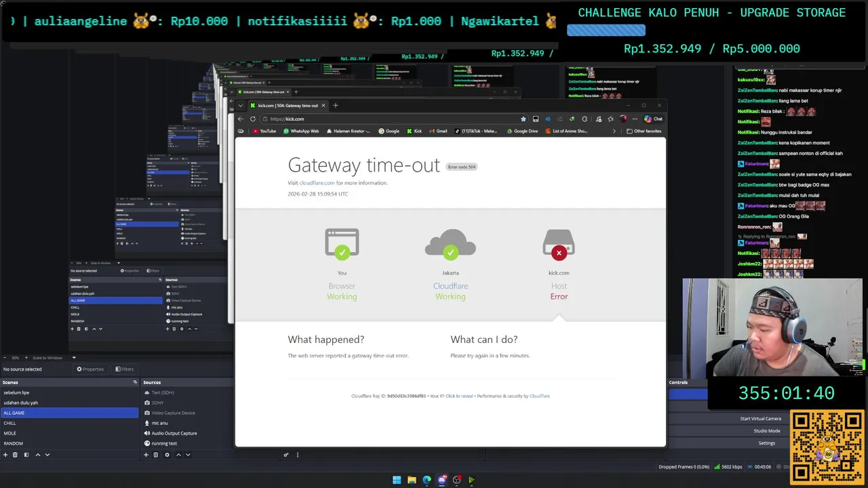Open the Other favorites folder
Viewport: 868px width, 488px height.
pyautogui.click(x=644, y=131)
